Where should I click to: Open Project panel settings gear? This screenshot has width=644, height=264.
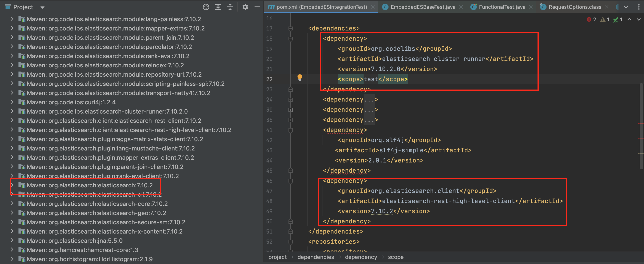(245, 7)
